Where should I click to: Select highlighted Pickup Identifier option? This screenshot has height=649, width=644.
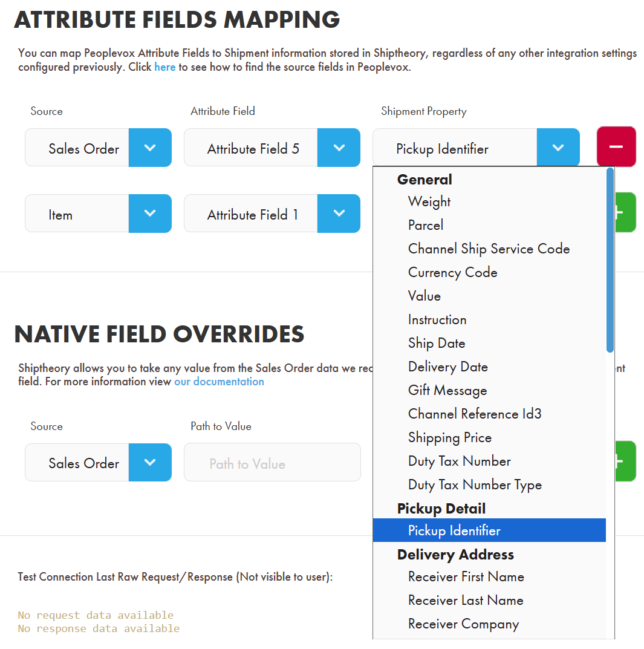(x=489, y=530)
